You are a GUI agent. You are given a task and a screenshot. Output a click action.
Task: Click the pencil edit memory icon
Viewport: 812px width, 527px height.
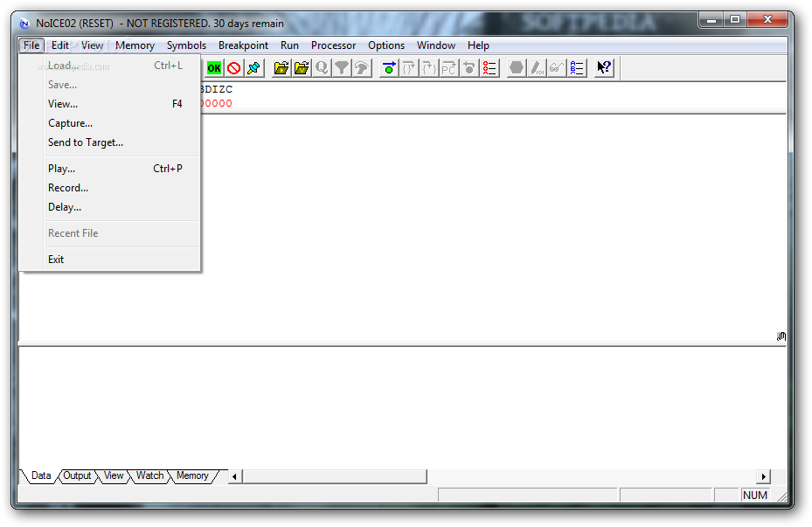click(537, 68)
